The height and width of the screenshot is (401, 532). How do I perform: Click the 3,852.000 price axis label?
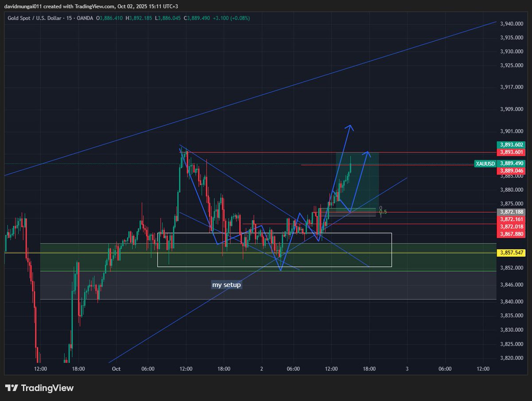[512, 268]
